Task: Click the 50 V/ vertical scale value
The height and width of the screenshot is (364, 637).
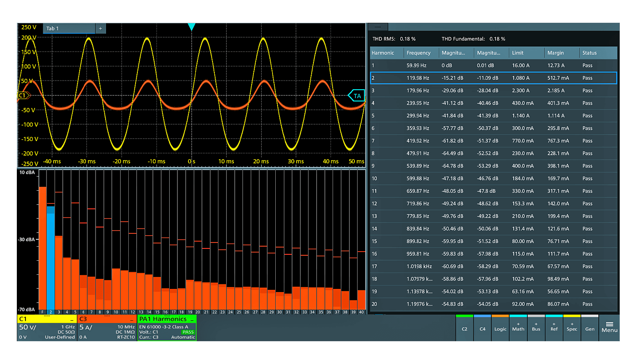Action: [28, 327]
